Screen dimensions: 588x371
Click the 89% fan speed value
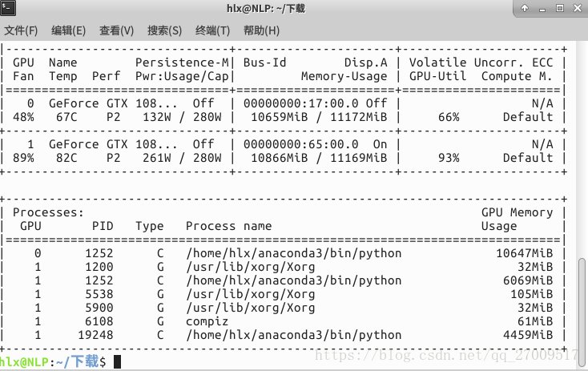tap(23, 158)
